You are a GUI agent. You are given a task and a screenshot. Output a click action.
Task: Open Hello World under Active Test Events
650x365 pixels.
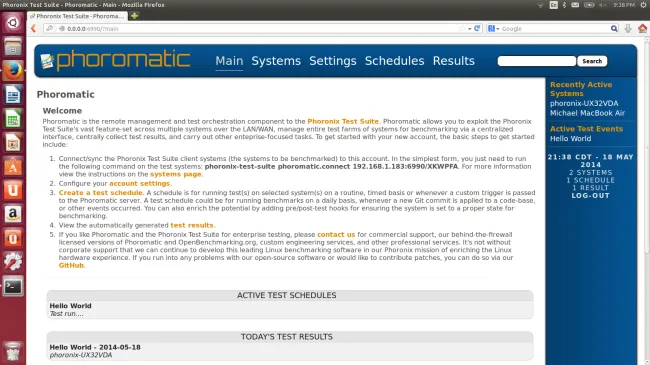pos(570,139)
